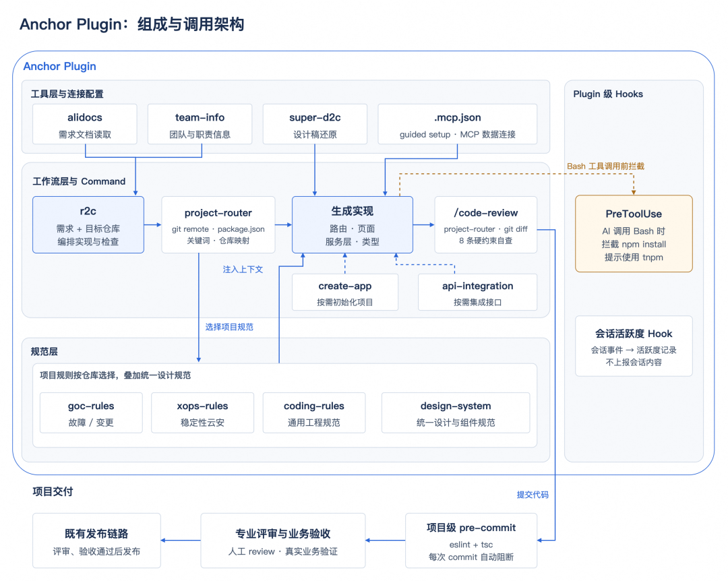Click the 'Plugin 级 Hooks' title

608,94
